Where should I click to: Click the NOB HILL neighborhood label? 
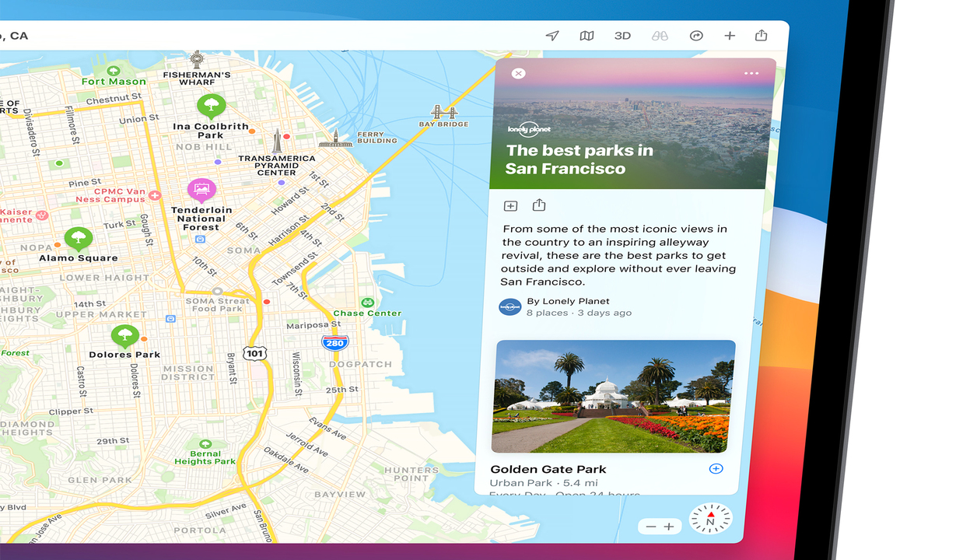click(x=204, y=147)
